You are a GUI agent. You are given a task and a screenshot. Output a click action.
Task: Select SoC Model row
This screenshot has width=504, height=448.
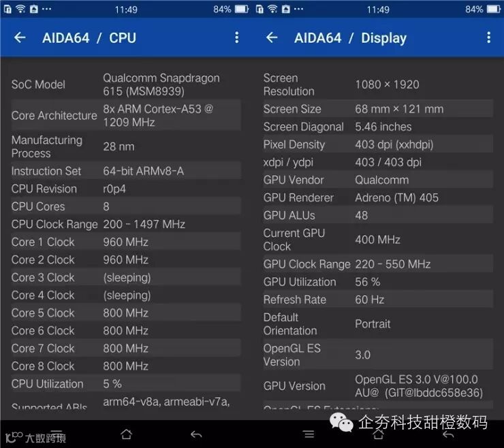126,84
